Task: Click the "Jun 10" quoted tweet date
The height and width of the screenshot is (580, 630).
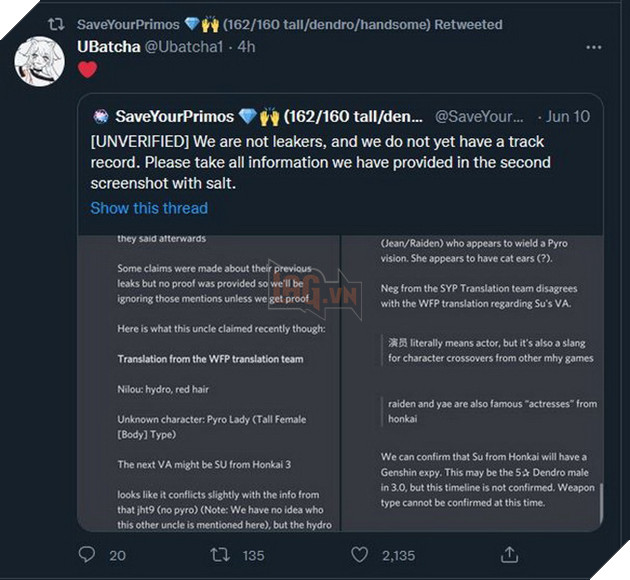Action: (568, 117)
